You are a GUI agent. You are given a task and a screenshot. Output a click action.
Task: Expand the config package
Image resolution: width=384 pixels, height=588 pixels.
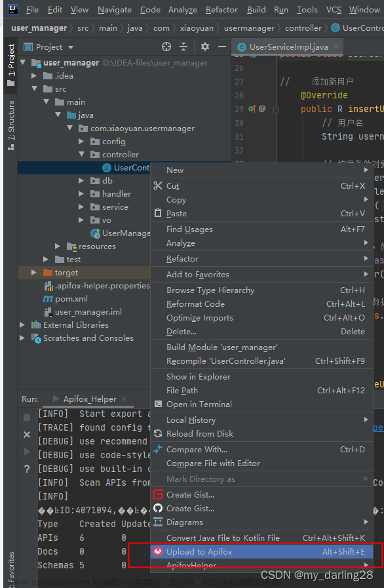[81, 142]
